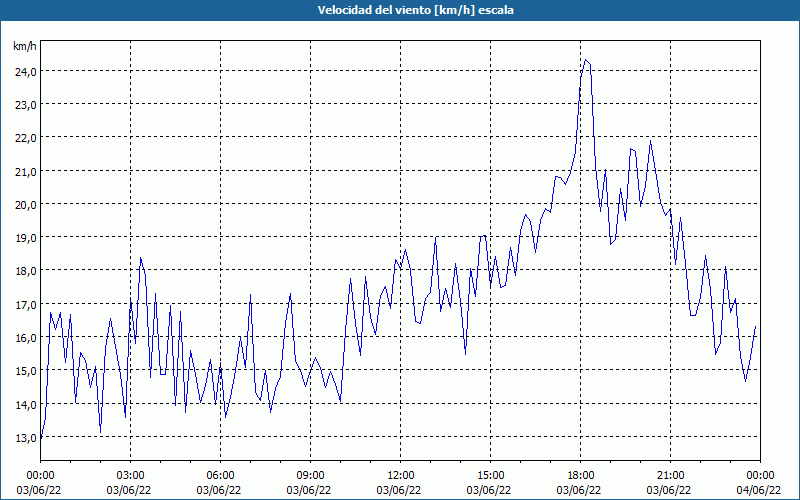Click the wind speed peak above 24 km/h

pos(586,60)
